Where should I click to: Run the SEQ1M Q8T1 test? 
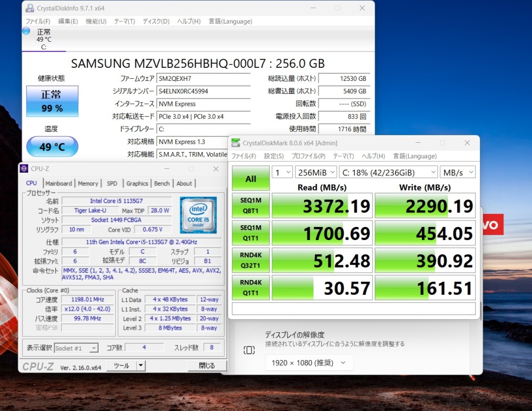coord(251,206)
